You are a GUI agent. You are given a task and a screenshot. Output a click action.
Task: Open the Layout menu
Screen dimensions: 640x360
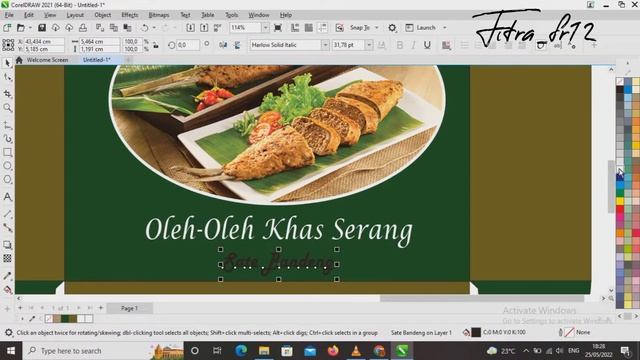(75, 15)
